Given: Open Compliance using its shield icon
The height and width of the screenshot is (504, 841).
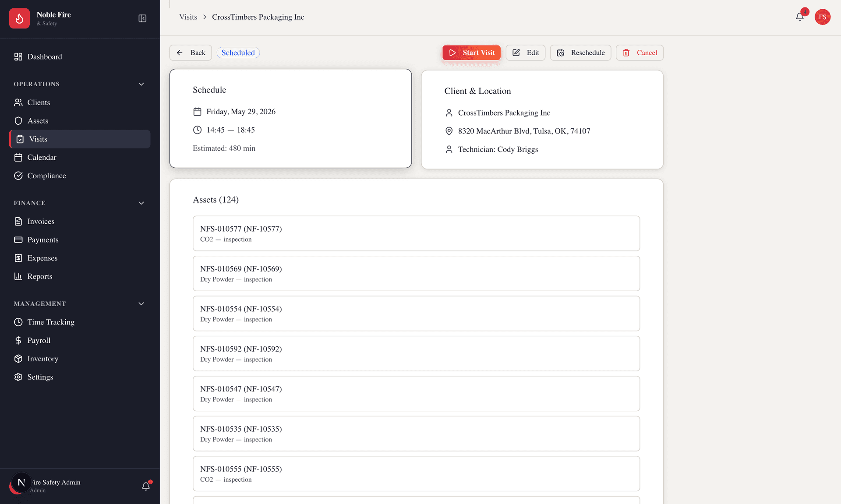Looking at the screenshot, I should click(18, 175).
